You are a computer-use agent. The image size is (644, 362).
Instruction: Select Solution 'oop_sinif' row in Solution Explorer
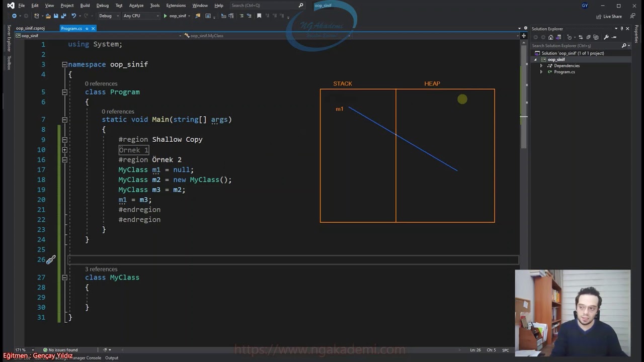tap(581, 53)
